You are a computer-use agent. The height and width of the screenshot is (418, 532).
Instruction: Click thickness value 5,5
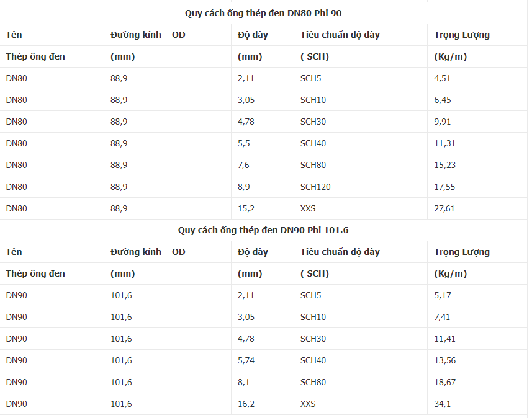[243, 143]
